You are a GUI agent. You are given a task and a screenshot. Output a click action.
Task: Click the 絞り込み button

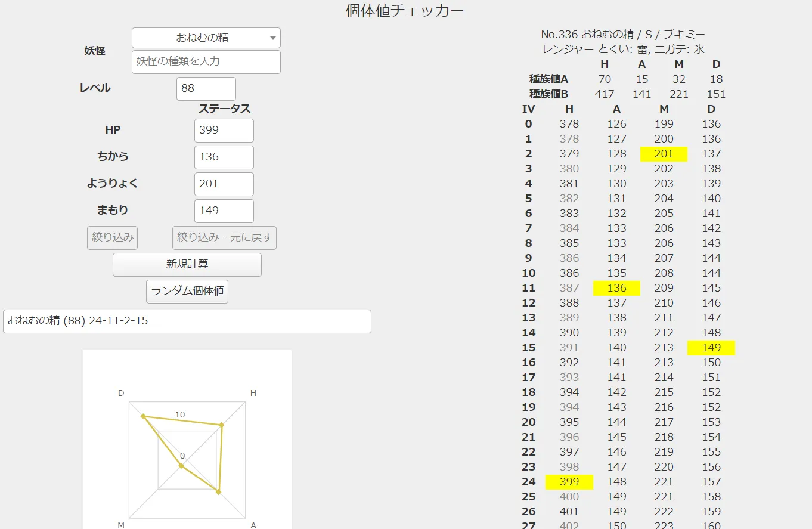click(113, 237)
